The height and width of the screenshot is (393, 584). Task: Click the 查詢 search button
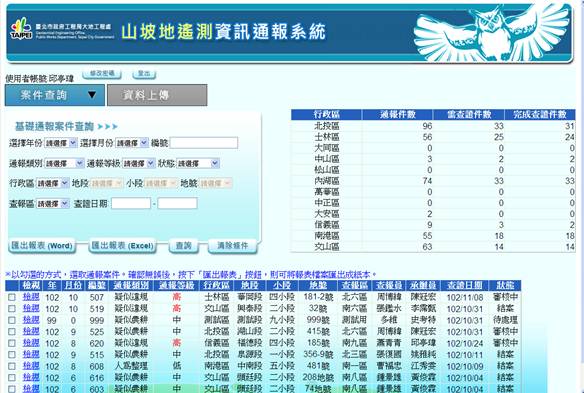point(184,246)
